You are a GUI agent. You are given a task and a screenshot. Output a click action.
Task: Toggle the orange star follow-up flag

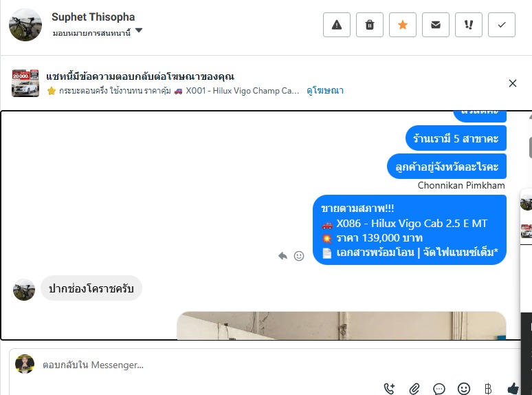[x=402, y=25]
